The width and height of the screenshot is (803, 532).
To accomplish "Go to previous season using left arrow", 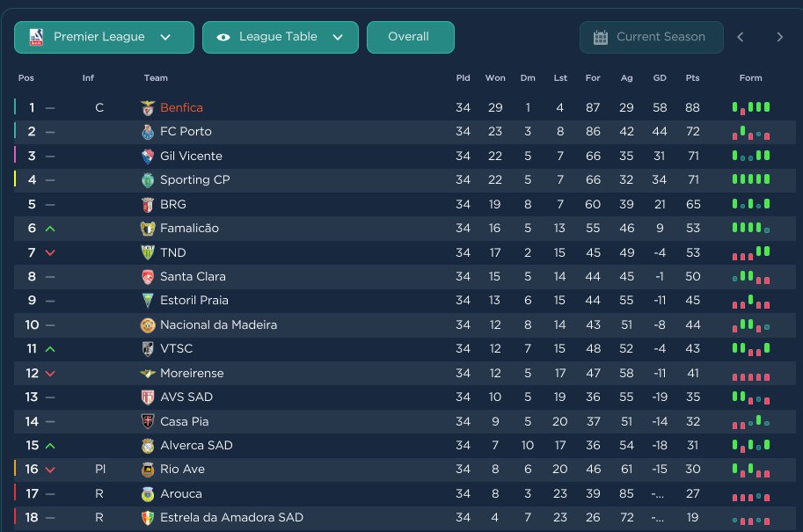I will 741,37.
